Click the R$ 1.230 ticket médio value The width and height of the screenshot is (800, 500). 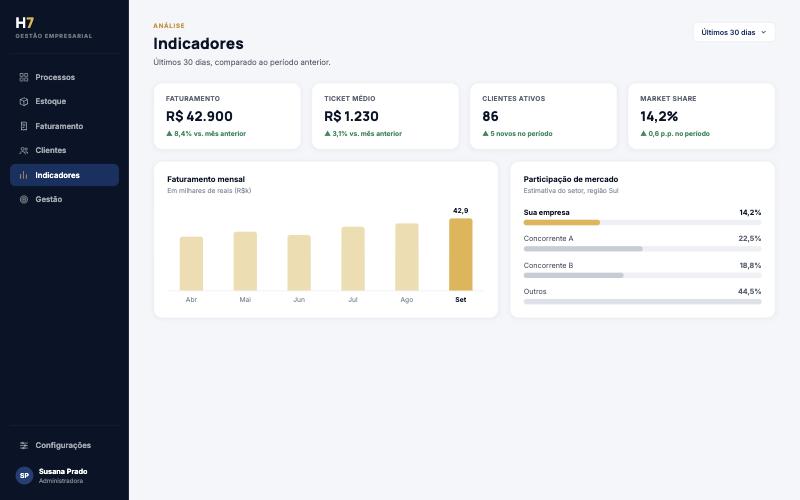(351, 116)
